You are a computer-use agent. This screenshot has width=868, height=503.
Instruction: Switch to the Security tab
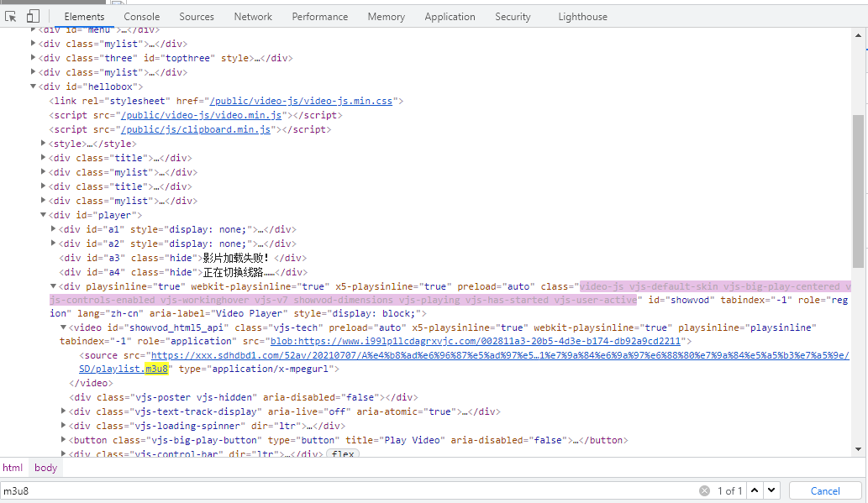click(x=513, y=17)
